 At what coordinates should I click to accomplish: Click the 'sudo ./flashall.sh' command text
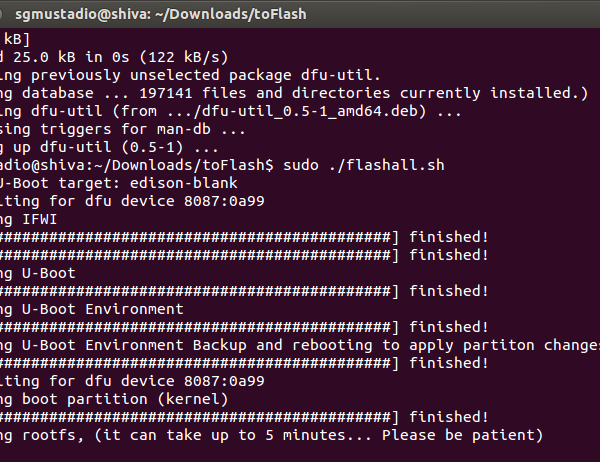(364, 165)
